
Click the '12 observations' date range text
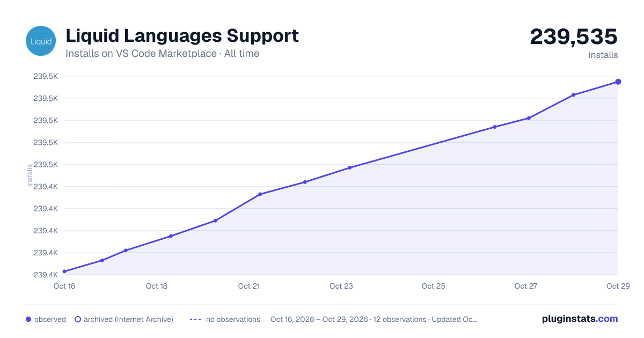(374, 319)
